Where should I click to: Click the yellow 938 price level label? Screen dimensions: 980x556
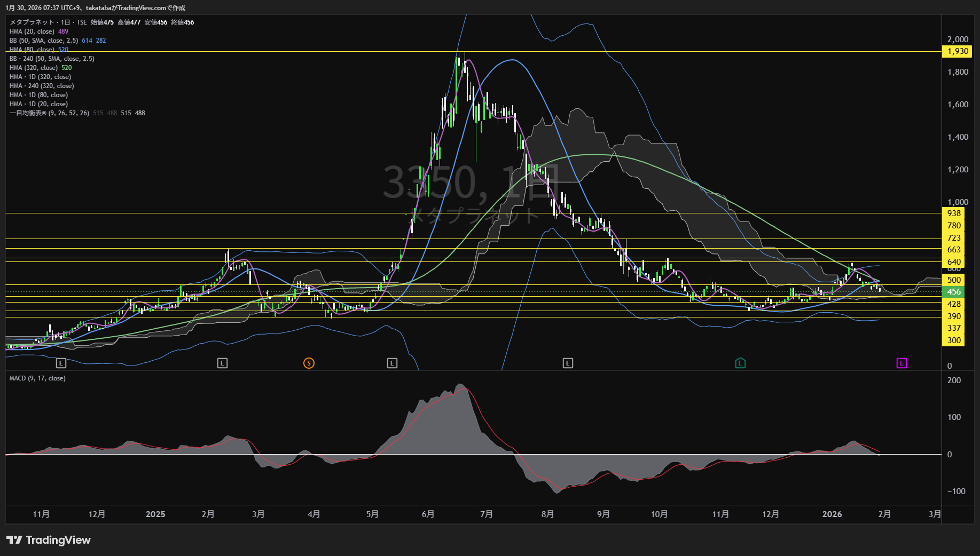(954, 213)
